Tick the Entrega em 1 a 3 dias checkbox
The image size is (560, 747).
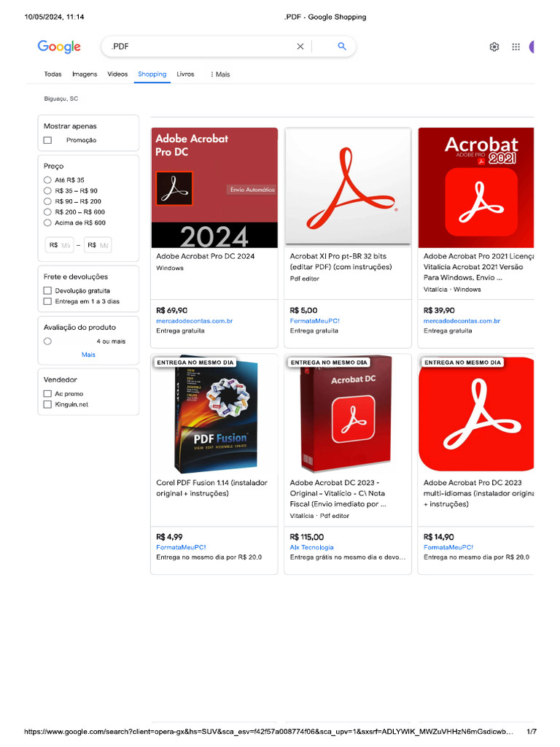(x=47, y=301)
